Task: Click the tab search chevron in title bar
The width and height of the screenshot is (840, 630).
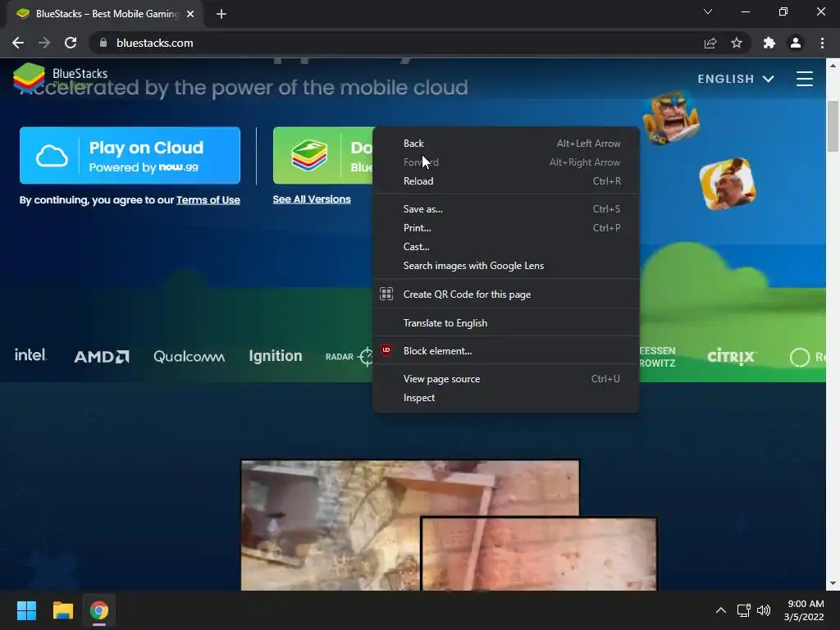Action: [x=708, y=11]
